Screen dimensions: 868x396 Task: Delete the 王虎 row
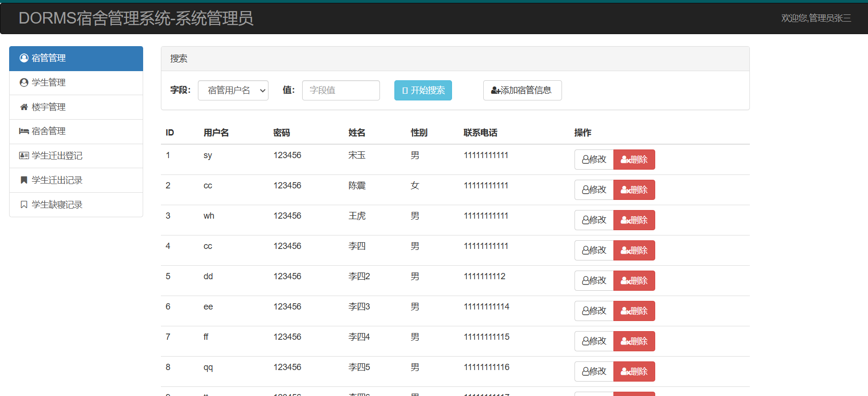[634, 220]
